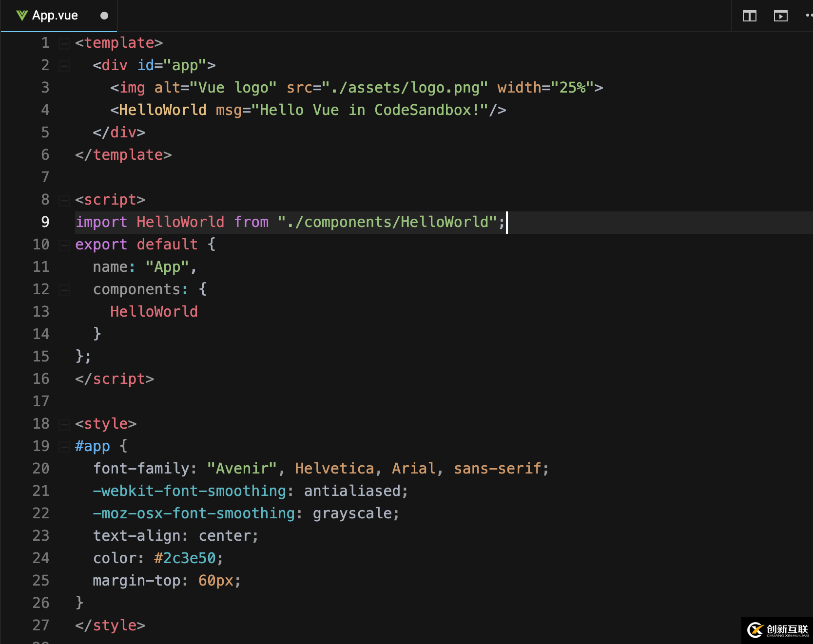813x644 pixels.
Task: Collapse the export default fold on line 10
Action: (x=64, y=246)
